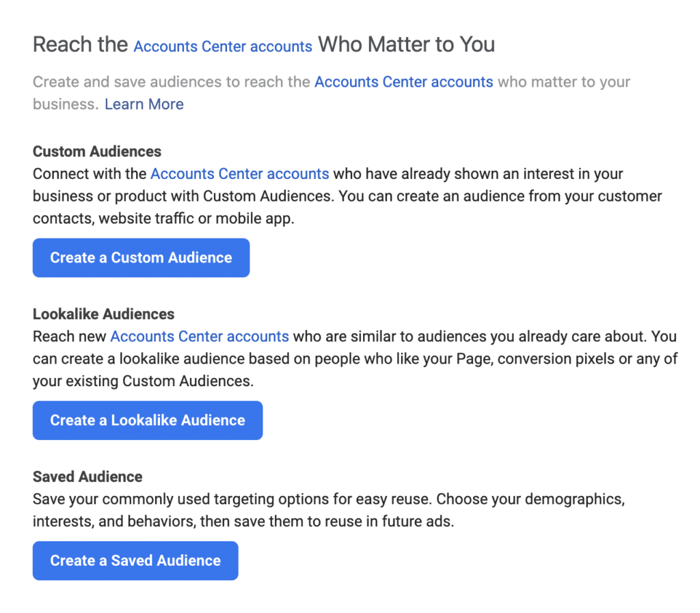
Task: Click the Create a Custom Audience button
Action: point(141,258)
